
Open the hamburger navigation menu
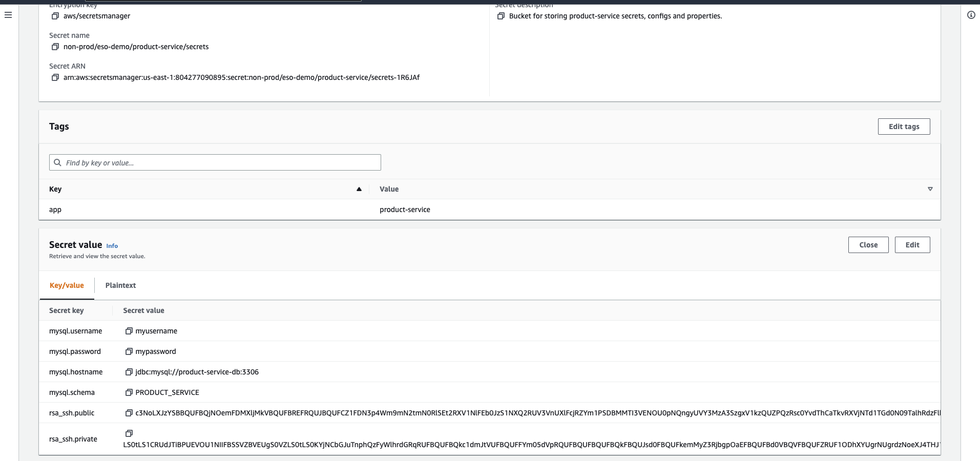pos(8,15)
